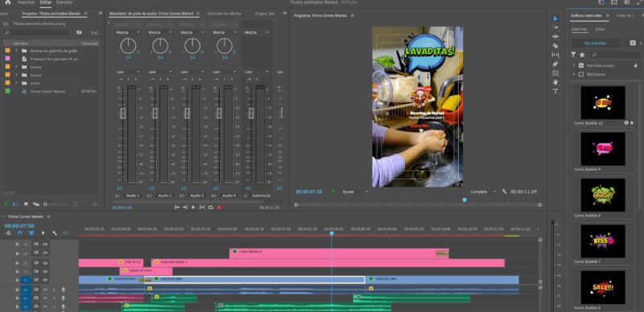The height and width of the screenshot is (312, 644).
Task: Switch to the Exportar workspace tab
Action: pyautogui.click(x=64, y=2)
